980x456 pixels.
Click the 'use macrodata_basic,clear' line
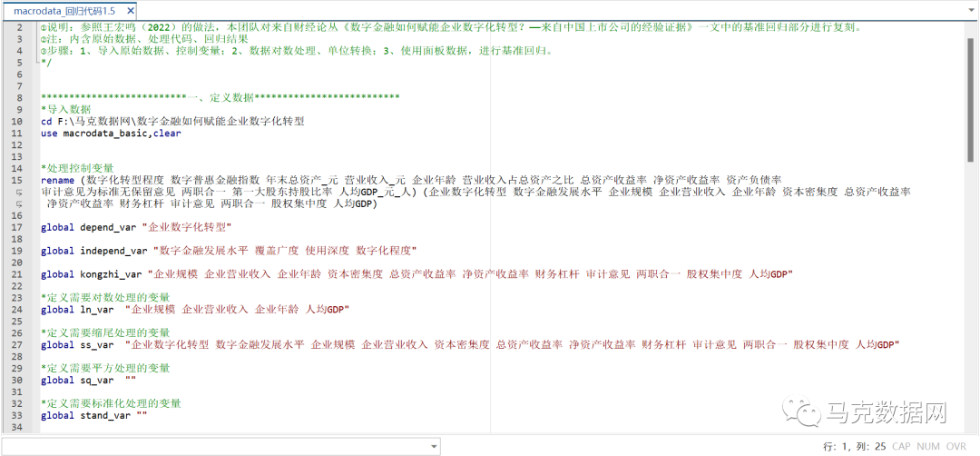coord(111,133)
